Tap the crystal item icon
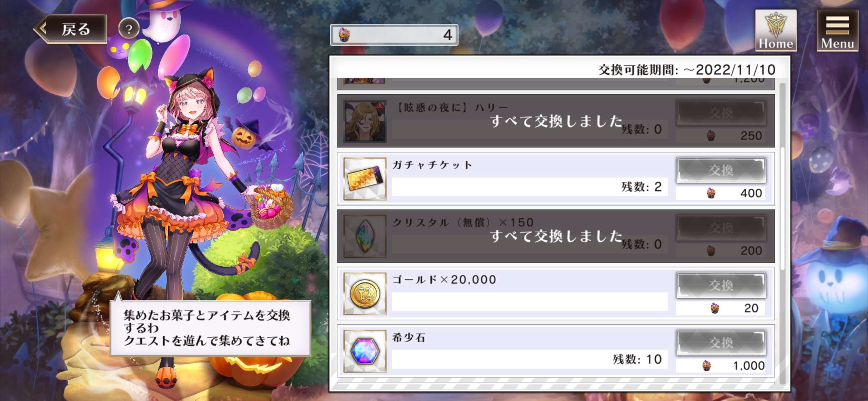 tap(365, 236)
